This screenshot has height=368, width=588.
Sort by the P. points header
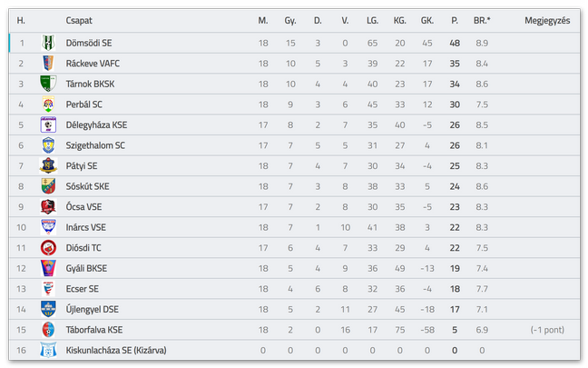[x=455, y=21]
